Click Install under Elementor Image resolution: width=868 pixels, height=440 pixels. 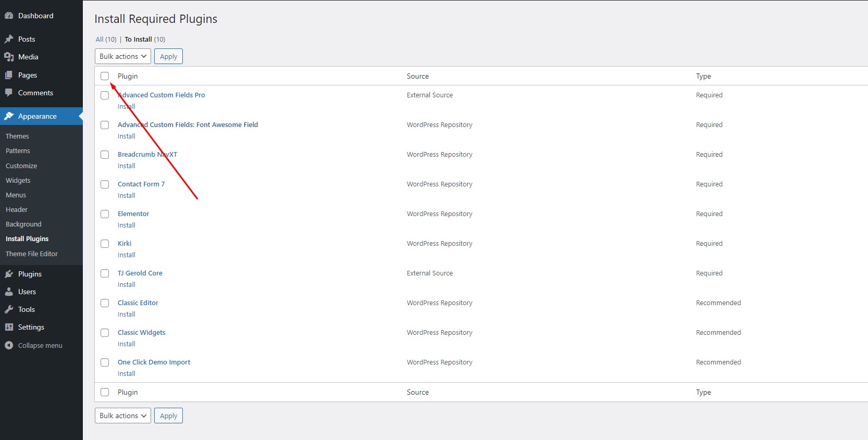click(x=127, y=225)
